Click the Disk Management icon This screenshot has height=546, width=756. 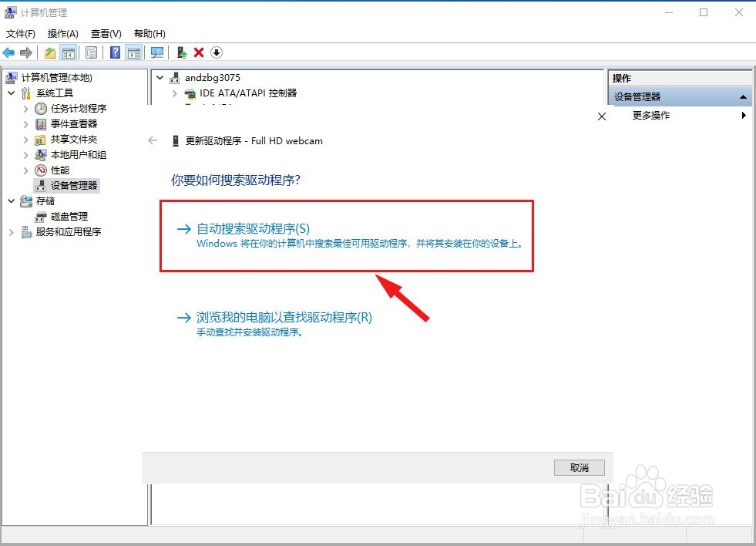coord(41,217)
